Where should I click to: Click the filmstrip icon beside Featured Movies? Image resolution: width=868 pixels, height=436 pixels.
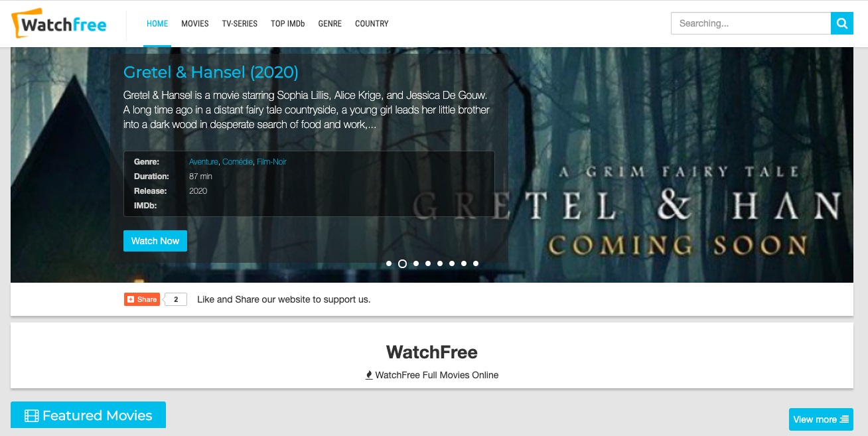[31, 416]
